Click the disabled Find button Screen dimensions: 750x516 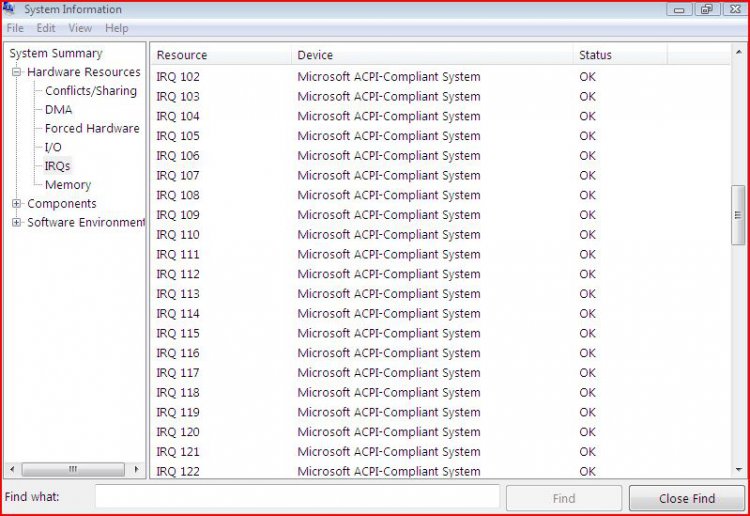564,498
